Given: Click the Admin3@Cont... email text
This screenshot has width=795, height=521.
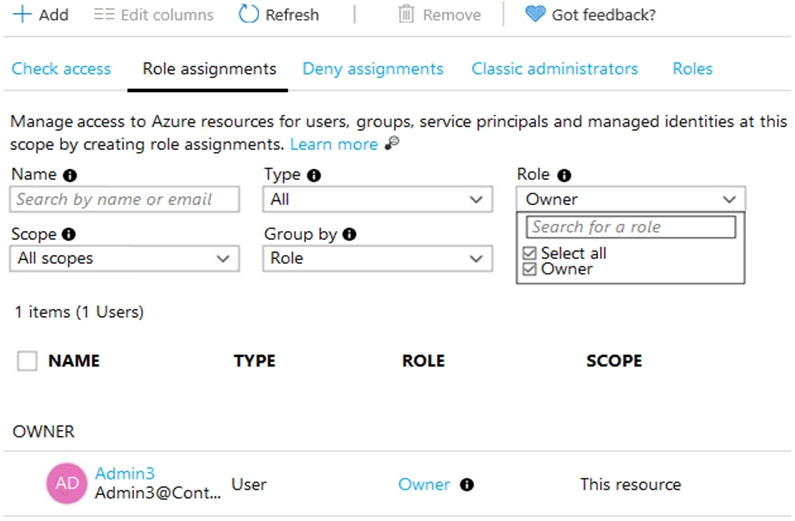Looking at the screenshot, I should (158, 493).
